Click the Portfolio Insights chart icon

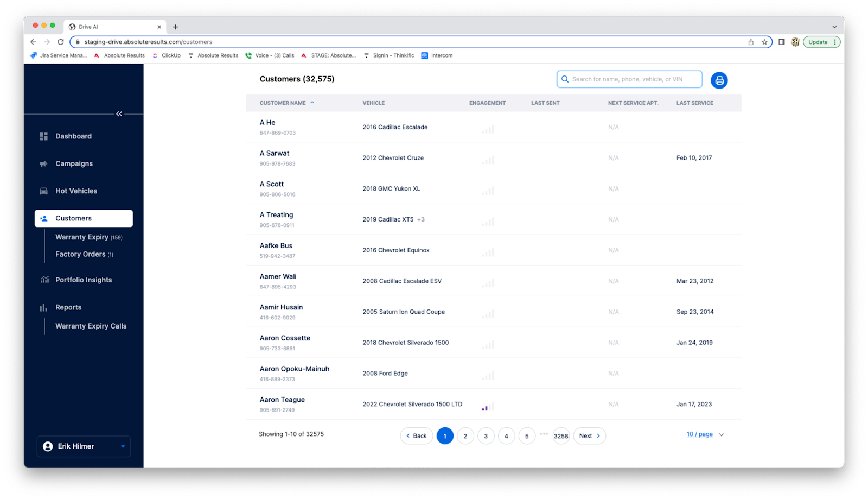coord(44,280)
